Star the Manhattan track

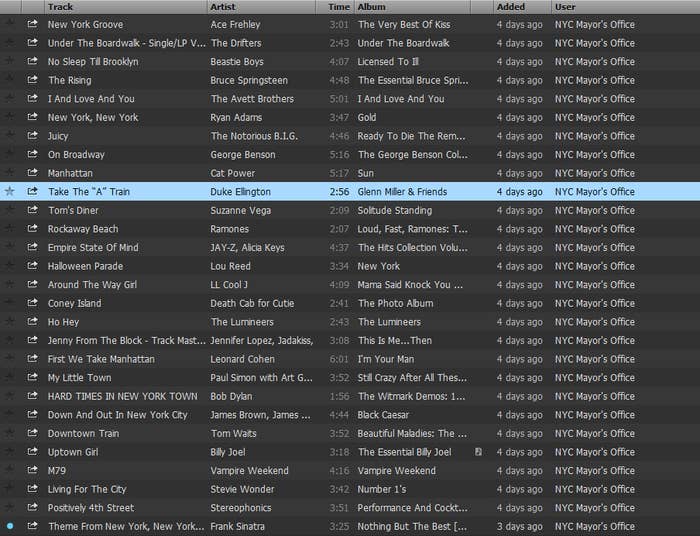(x=9, y=172)
